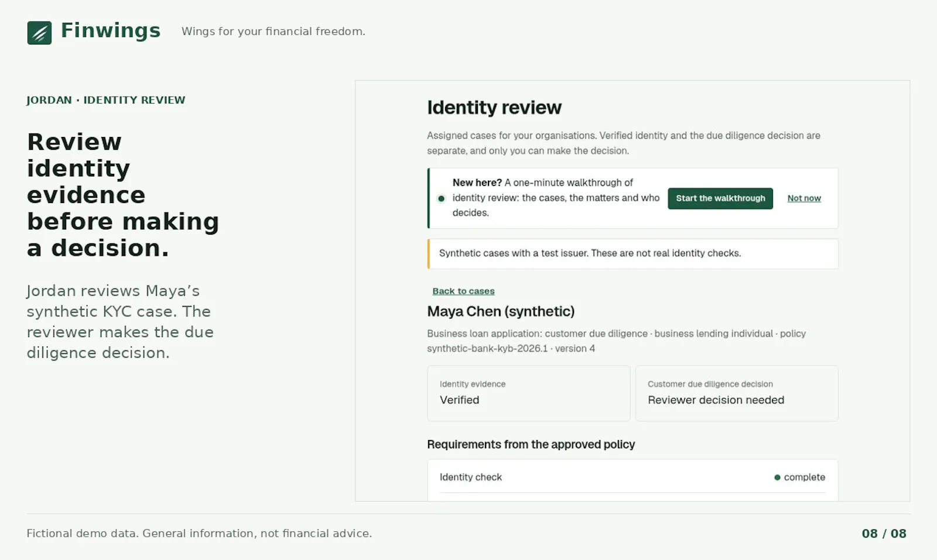Click the 08 / 08 page counter
This screenshot has width=937, height=560.
[x=884, y=534]
